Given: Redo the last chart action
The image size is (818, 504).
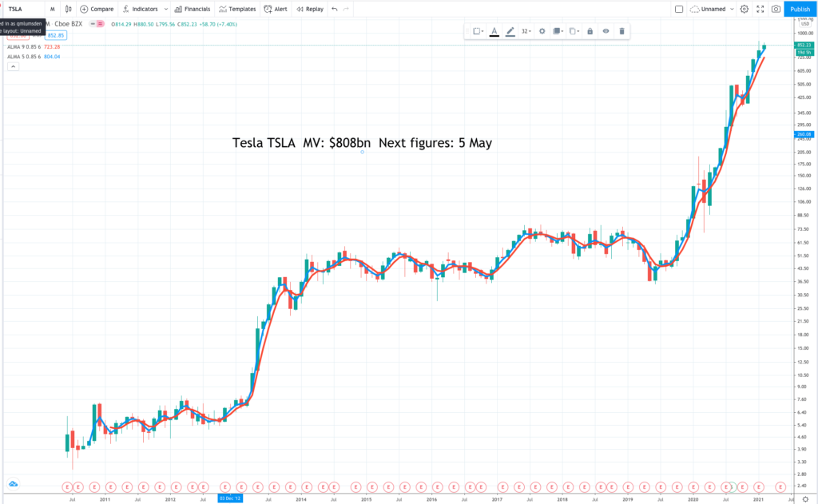Looking at the screenshot, I should point(346,9).
